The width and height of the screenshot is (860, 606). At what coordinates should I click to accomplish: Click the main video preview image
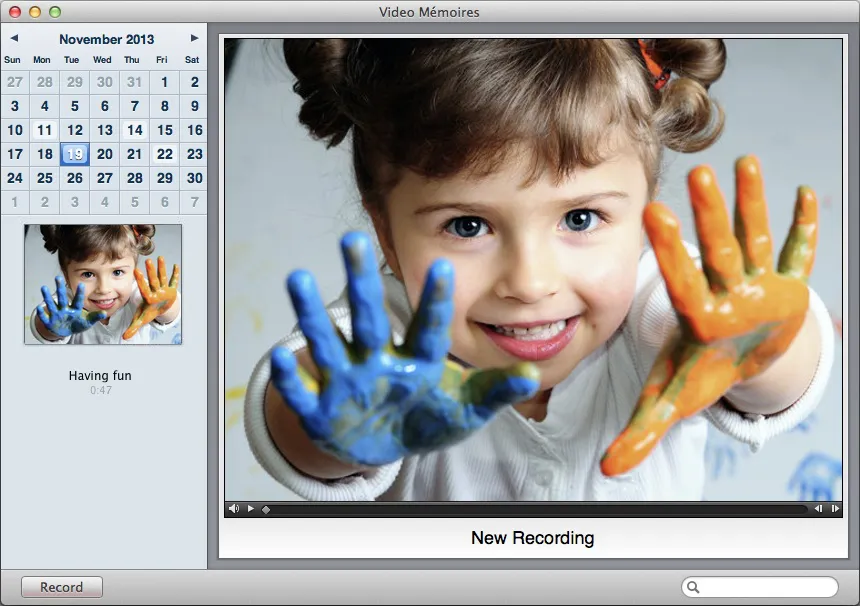(x=533, y=269)
